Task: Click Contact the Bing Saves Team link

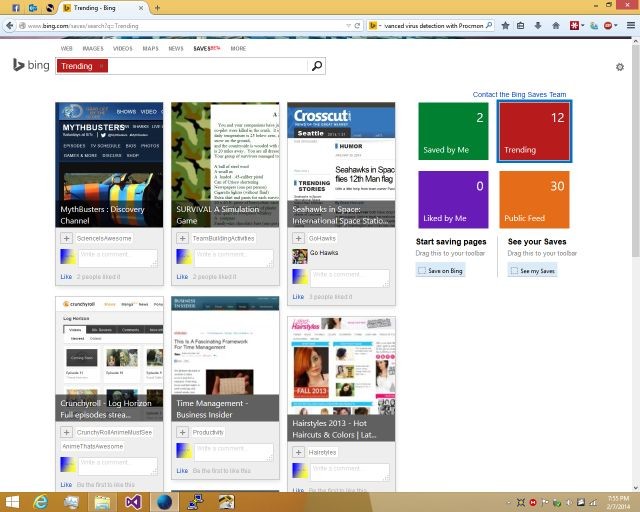Action: (x=519, y=94)
